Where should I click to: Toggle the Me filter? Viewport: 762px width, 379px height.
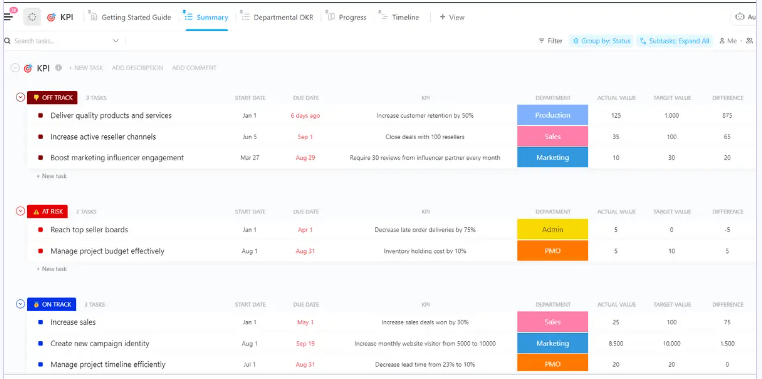coord(728,41)
